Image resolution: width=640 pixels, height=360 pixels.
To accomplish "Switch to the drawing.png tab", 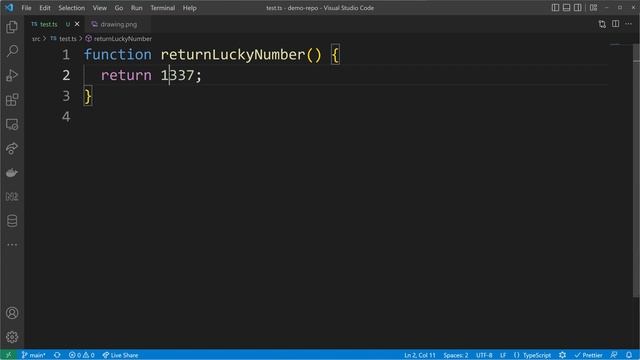I will (118, 24).
